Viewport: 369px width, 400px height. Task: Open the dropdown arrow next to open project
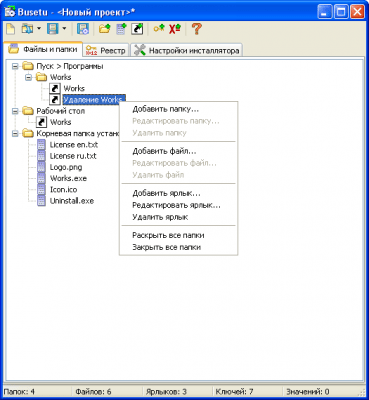[39, 29]
